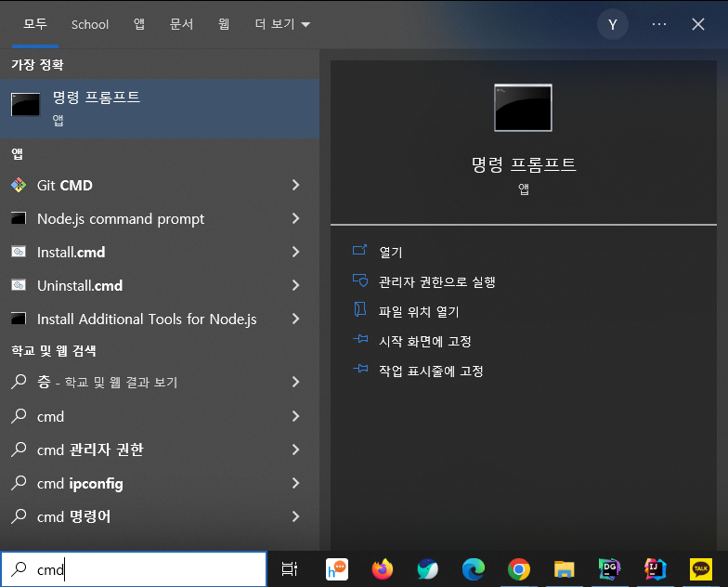Image resolution: width=728 pixels, height=587 pixels.
Task: Expand the Node.js command prompt chevron
Action: 295,218
